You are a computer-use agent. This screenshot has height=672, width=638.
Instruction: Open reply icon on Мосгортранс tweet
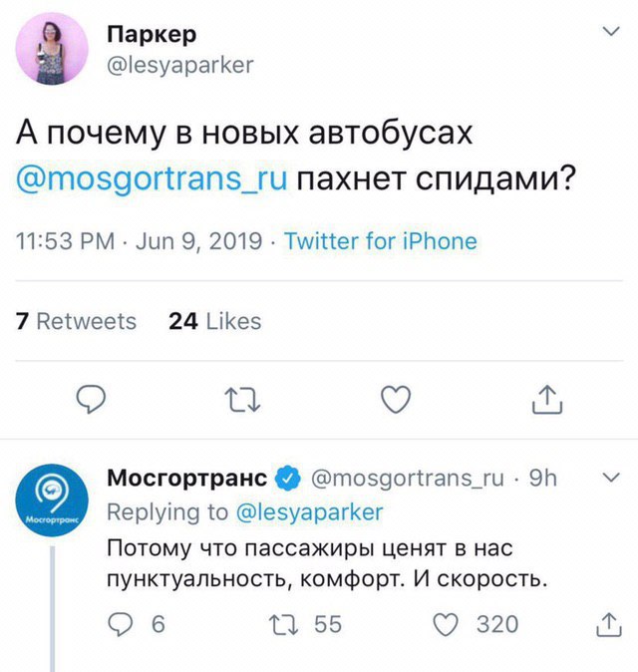[x=121, y=624]
